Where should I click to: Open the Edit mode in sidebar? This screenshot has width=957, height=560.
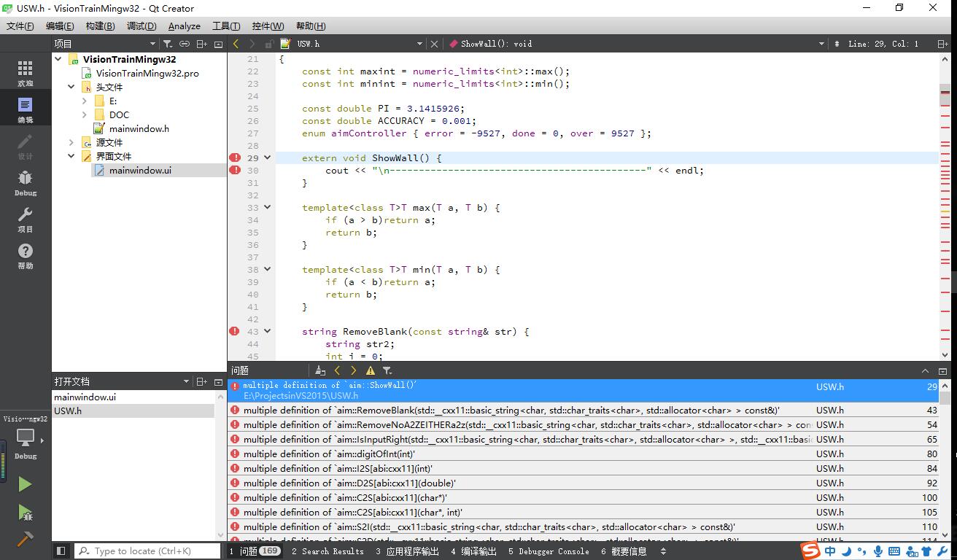26,109
